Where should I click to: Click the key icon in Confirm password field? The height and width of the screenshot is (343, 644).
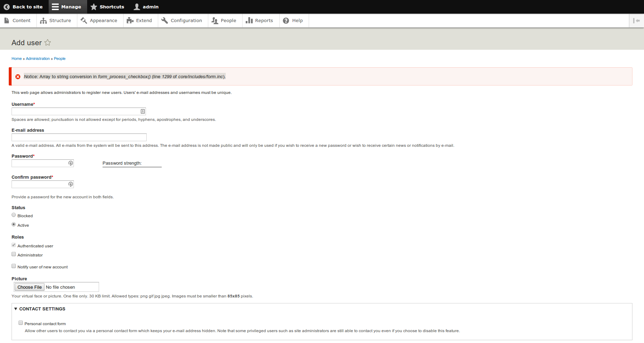(x=71, y=184)
